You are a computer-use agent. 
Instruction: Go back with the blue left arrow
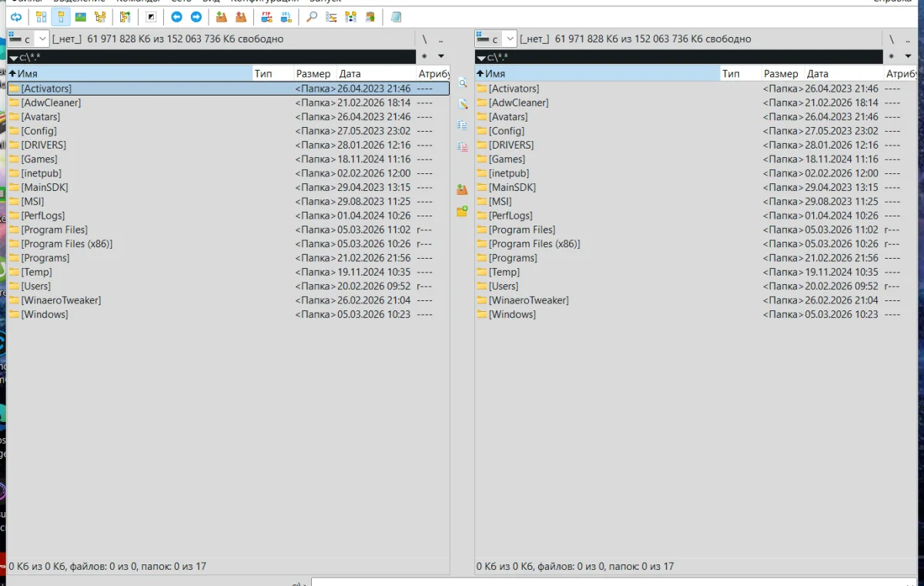pyautogui.click(x=176, y=17)
